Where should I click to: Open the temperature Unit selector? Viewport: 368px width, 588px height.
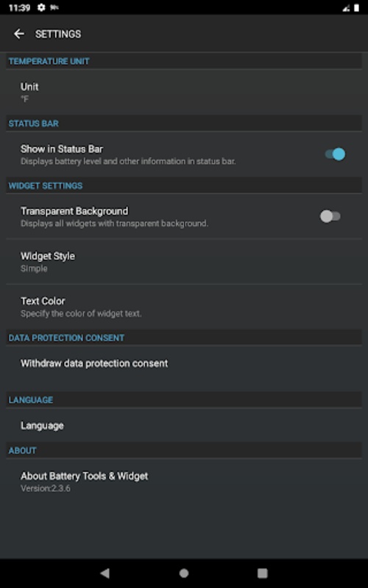click(184, 93)
